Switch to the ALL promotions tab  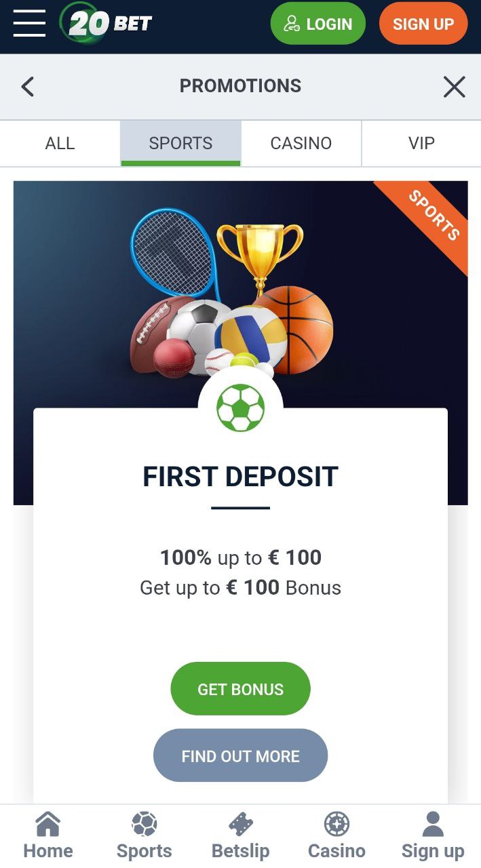[x=60, y=143]
